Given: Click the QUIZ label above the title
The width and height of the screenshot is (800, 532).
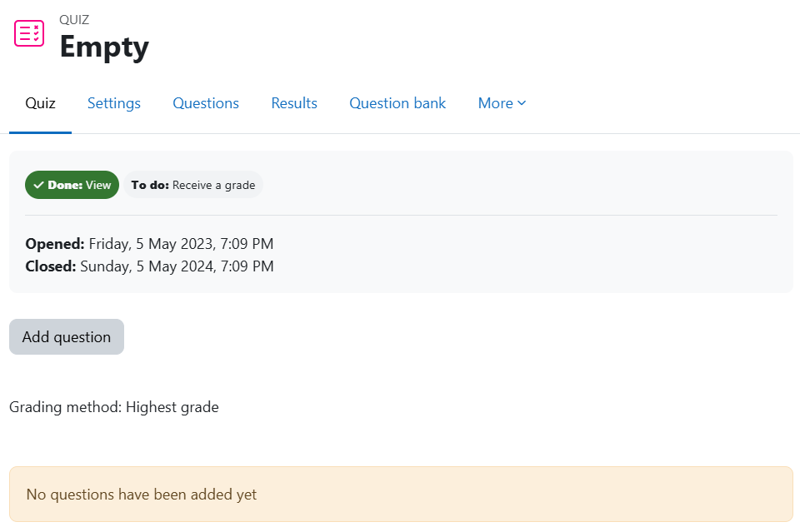Looking at the screenshot, I should pos(74,20).
